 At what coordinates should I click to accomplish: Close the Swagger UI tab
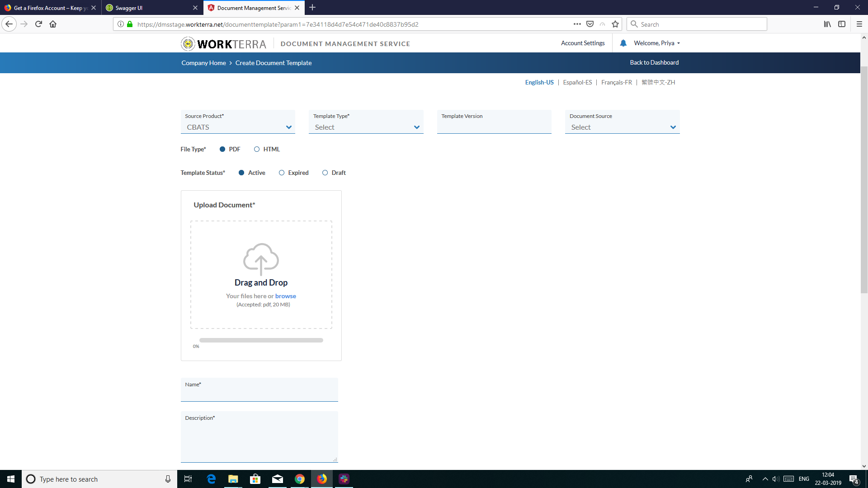click(x=195, y=8)
